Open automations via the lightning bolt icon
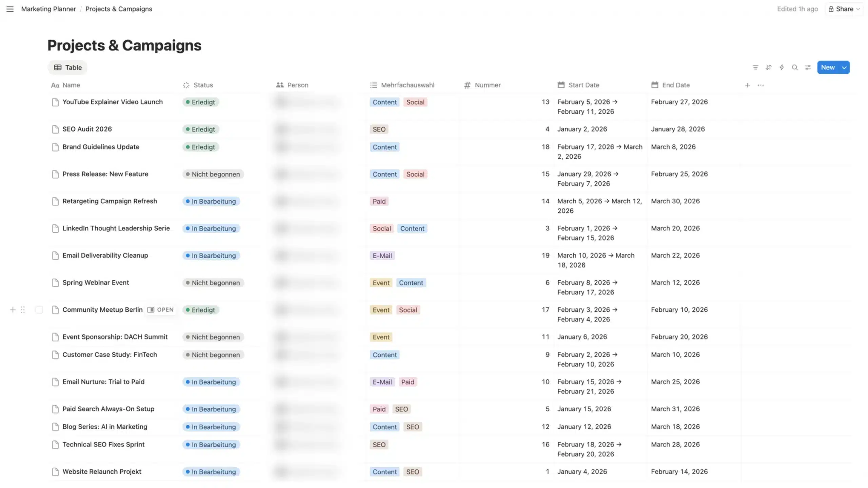Viewport: 868px width, 488px height. point(782,67)
